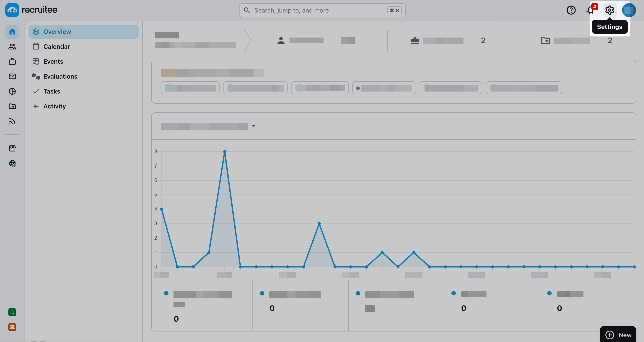The image size is (644, 342).
Task: Open the Marketplace store icon
Action: point(12,148)
